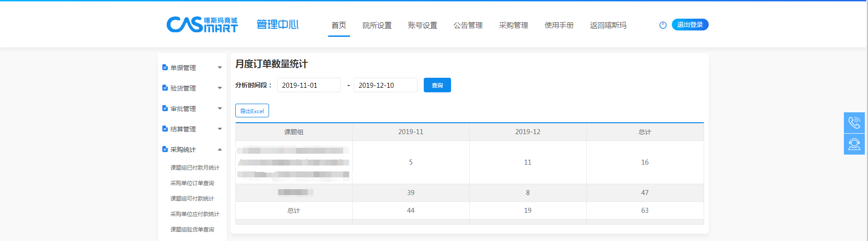The width and height of the screenshot is (868, 241).
Task: Click the document icon beside 单据管理
Action: pos(165,67)
